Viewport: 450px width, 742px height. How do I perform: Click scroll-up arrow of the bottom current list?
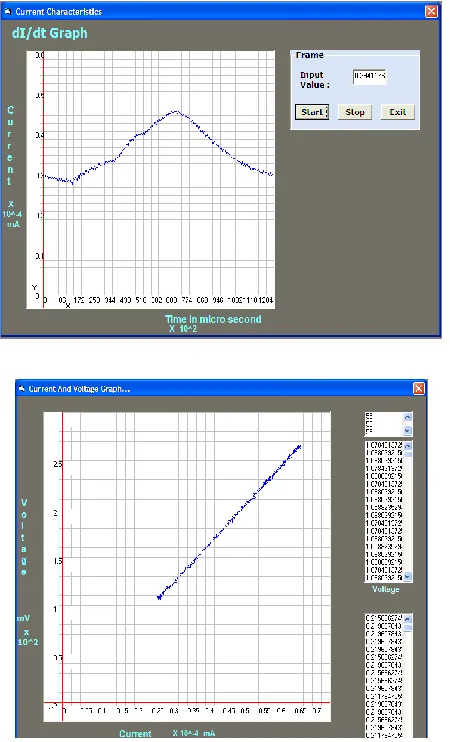407,619
